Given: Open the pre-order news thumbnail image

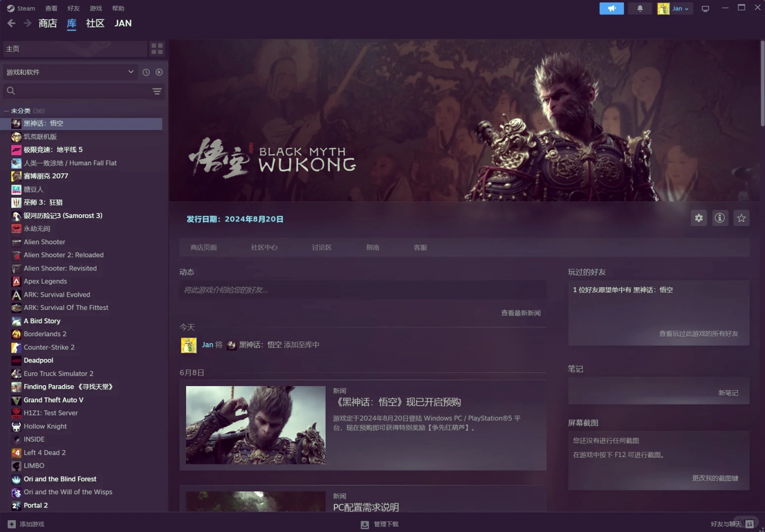Looking at the screenshot, I should coord(256,425).
